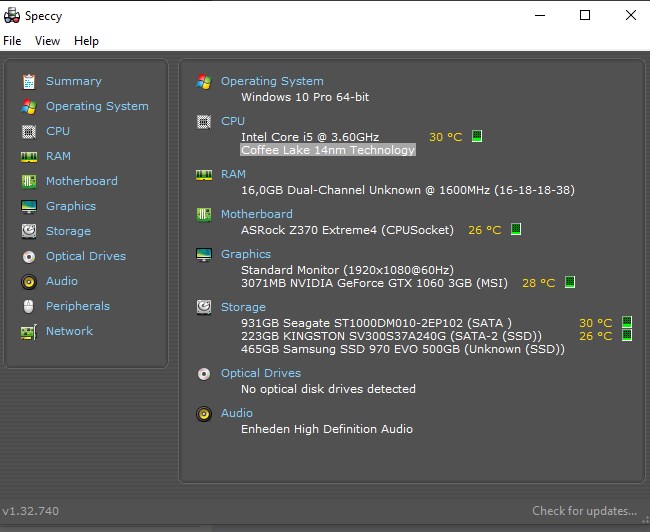
Task: Click the Network card icon in sidebar
Action: coord(29,332)
